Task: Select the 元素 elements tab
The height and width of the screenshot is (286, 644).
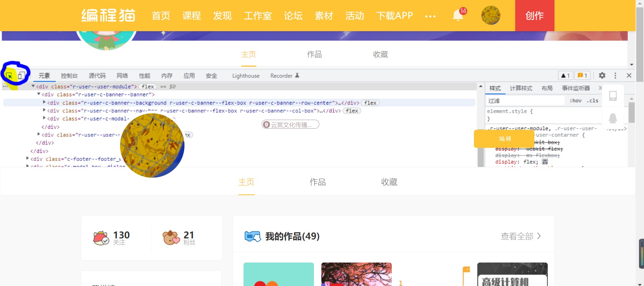Action: pos(44,75)
